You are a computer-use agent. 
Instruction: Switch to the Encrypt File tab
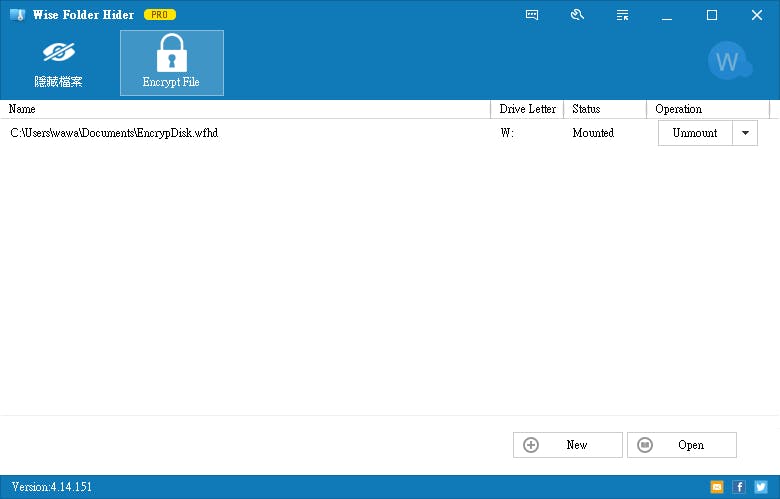point(172,63)
